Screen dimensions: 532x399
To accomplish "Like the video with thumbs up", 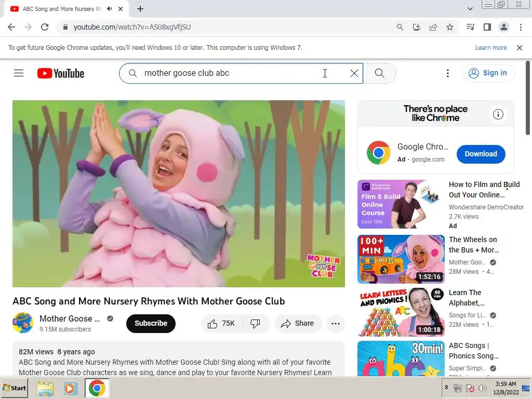I will [x=221, y=323].
